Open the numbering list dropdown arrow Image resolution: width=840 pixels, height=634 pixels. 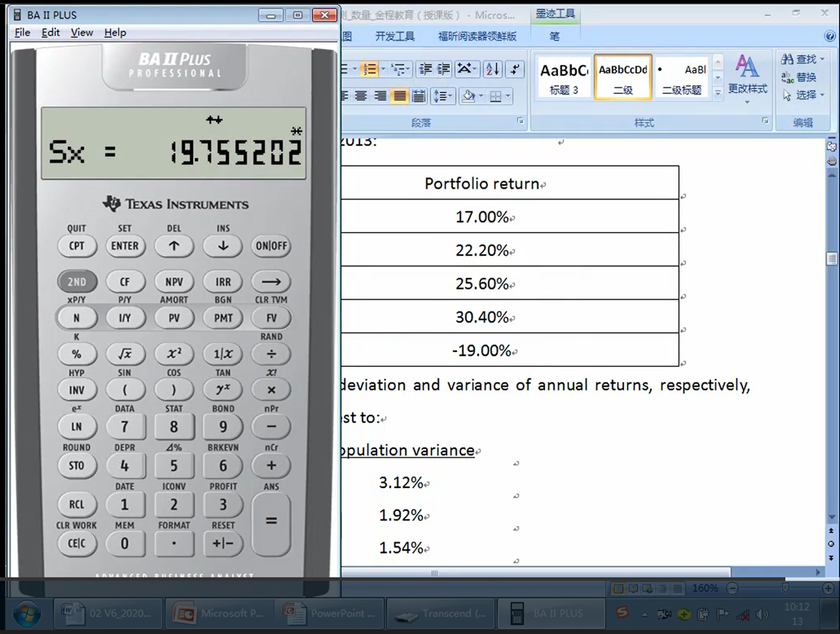tap(383, 70)
